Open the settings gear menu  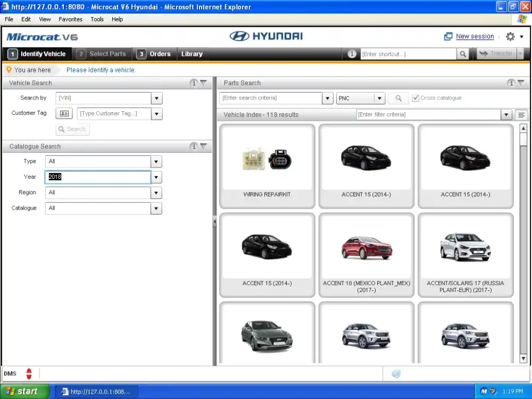511,37
